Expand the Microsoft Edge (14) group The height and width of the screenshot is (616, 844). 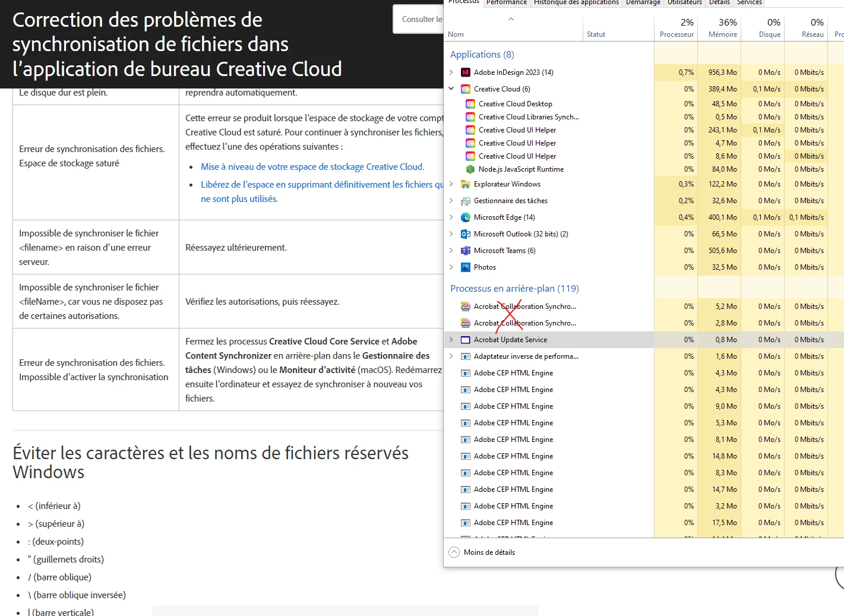451,217
